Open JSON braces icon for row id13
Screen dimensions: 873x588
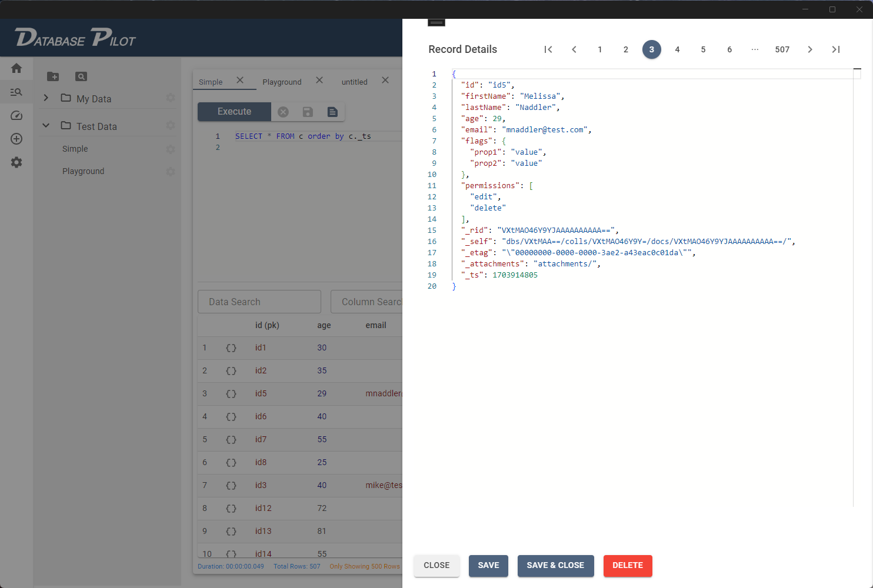tap(231, 532)
